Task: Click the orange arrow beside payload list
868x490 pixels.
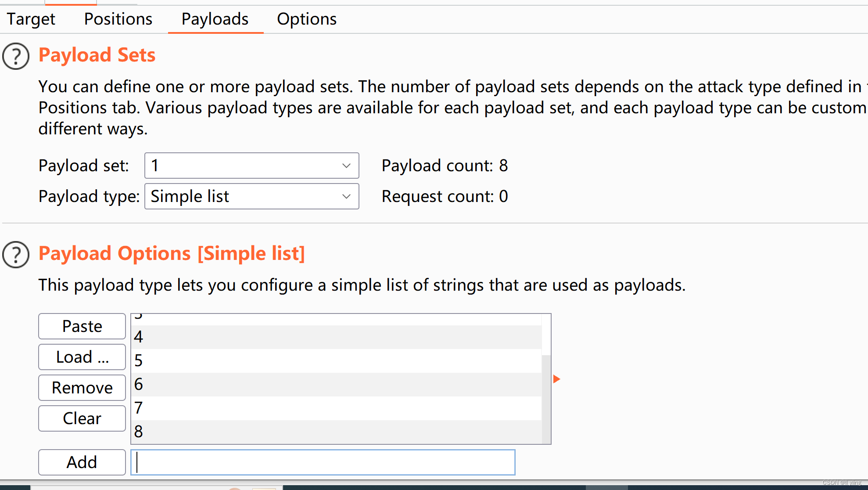Action: [x=556, y=379]
